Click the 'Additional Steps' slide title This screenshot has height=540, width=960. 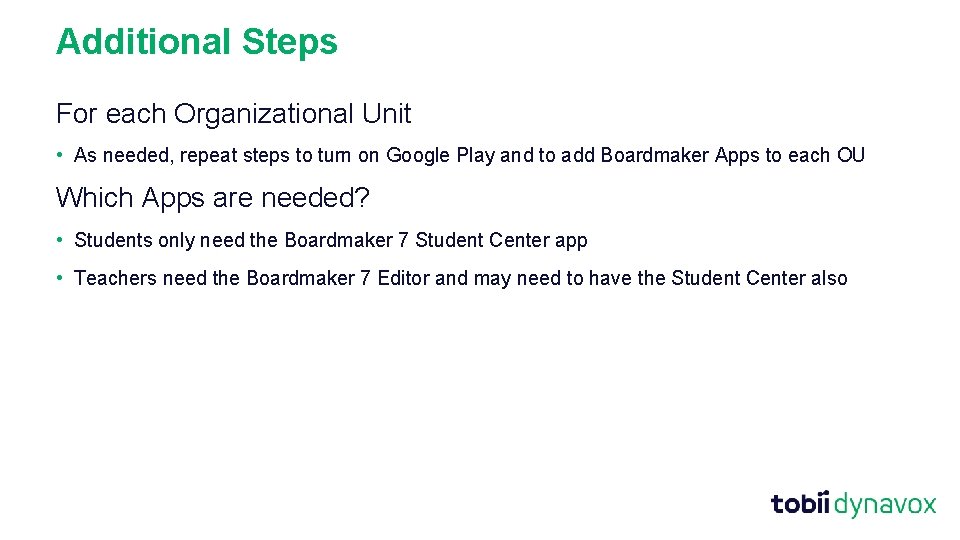point(197,42)
